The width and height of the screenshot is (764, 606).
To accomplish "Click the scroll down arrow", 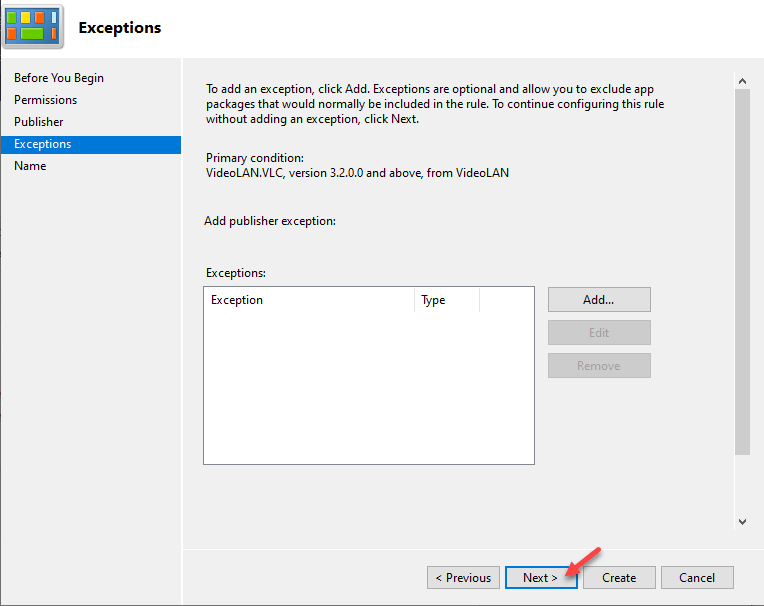I will 743,522.
